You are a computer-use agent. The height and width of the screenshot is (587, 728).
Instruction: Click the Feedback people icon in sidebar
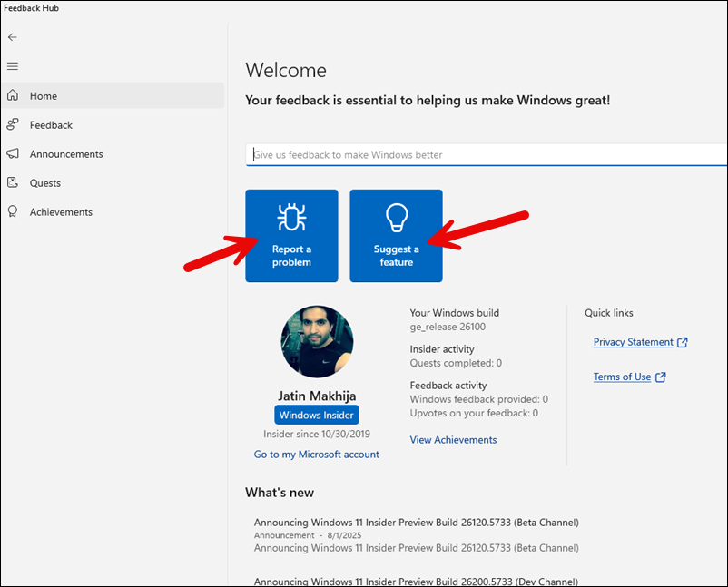click(13, 124)
